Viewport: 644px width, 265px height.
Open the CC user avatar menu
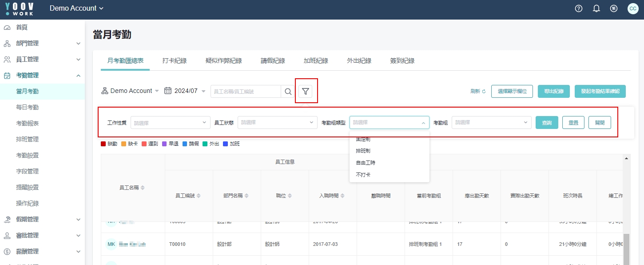coord(632,8)
